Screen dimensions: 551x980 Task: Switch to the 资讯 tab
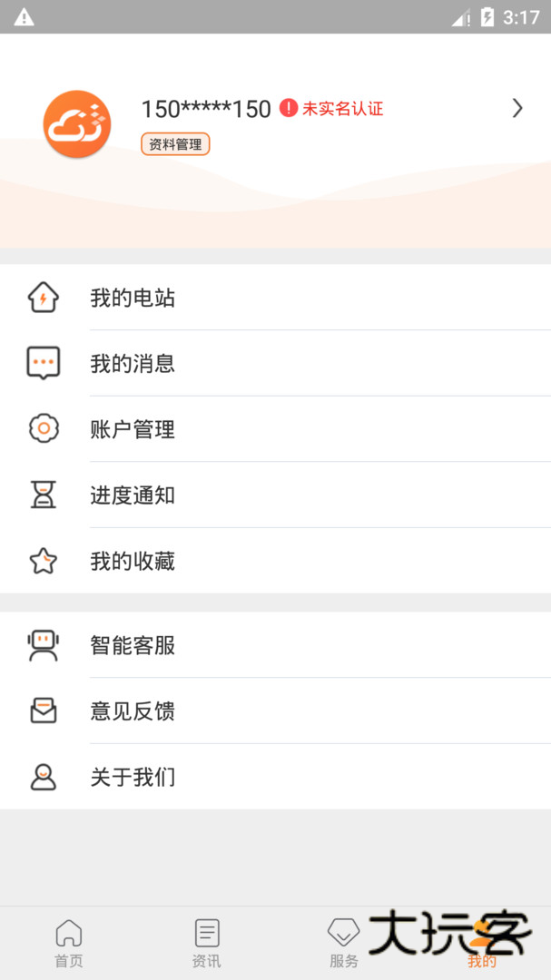point(206,942)
